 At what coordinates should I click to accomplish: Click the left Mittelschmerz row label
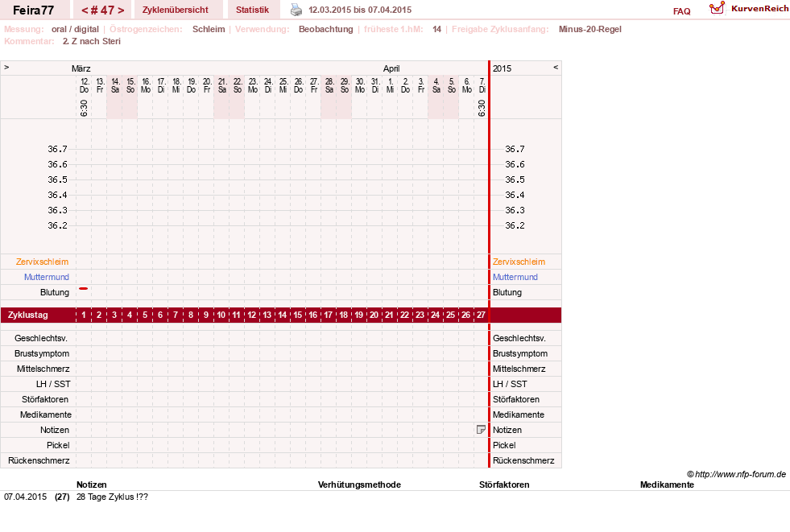43,369
